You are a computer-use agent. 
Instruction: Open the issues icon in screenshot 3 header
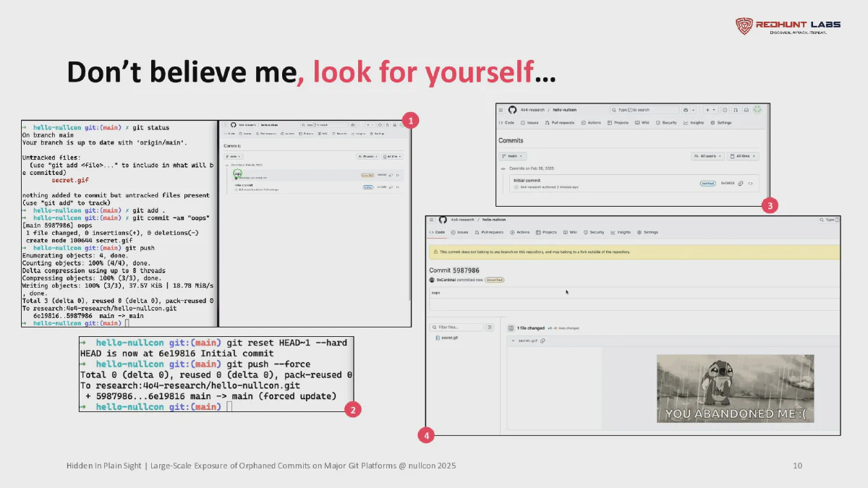pos(725,110)
